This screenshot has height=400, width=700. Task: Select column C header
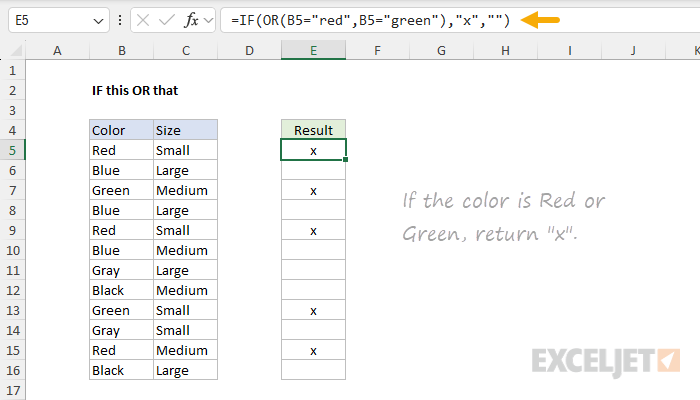(x=186, y=50)
